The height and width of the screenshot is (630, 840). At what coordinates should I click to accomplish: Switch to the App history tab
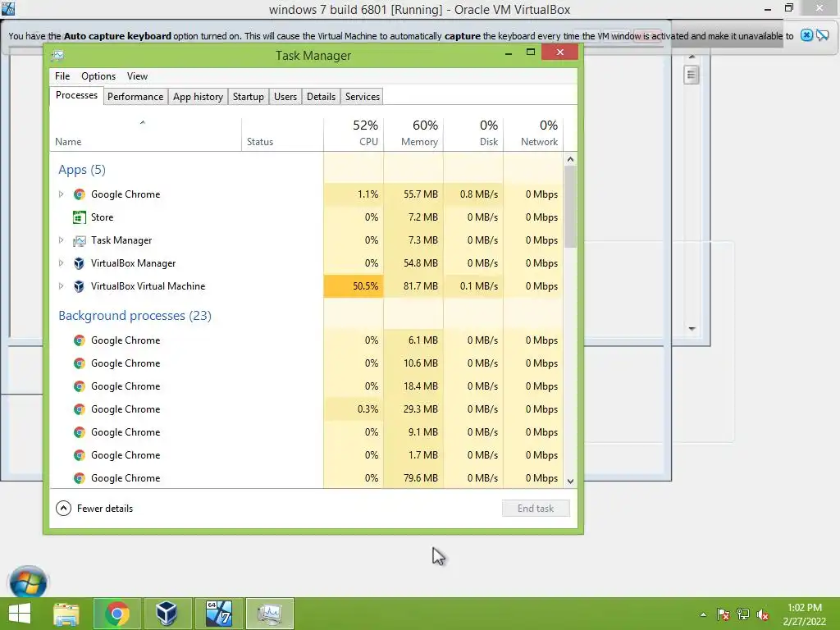pos(199,97)
